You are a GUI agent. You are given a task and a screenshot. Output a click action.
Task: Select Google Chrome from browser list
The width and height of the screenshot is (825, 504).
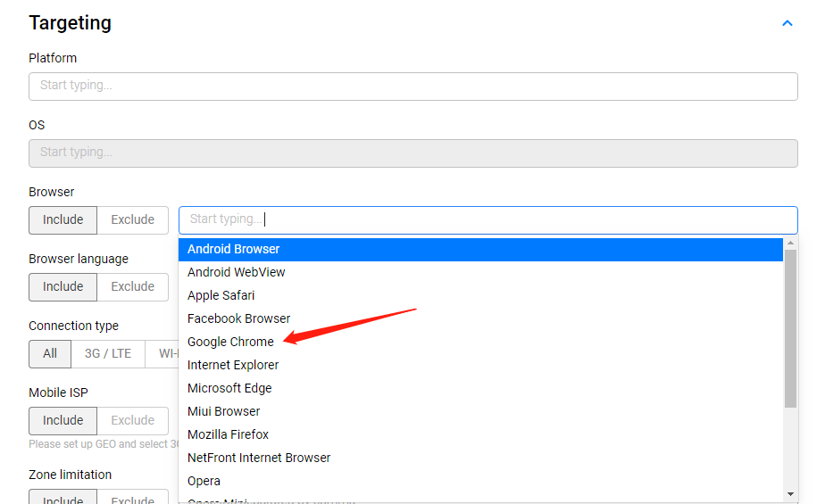tap(230, 342)
